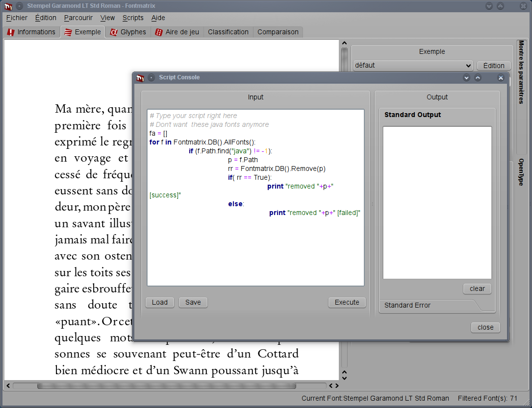Click the Current Font status text
532x408 pixels.
click(375, 399)
